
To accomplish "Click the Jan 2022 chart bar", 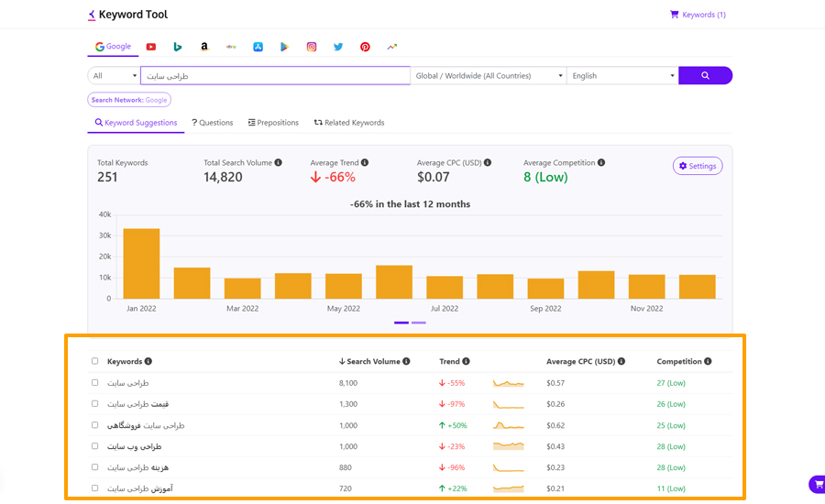I will [x=141, y=264].
